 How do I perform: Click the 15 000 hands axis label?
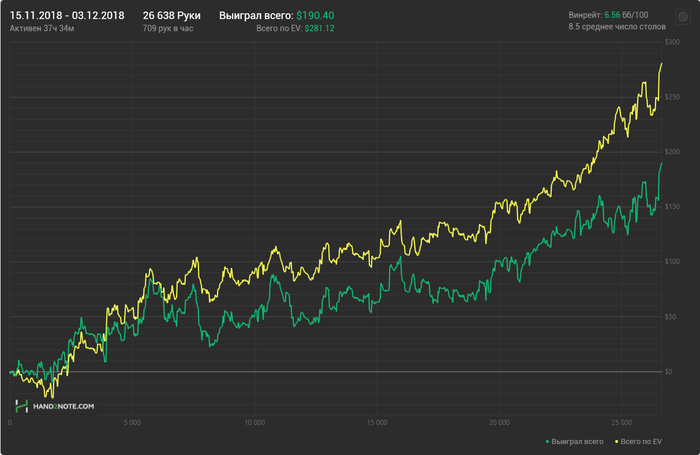coord(377,422)
